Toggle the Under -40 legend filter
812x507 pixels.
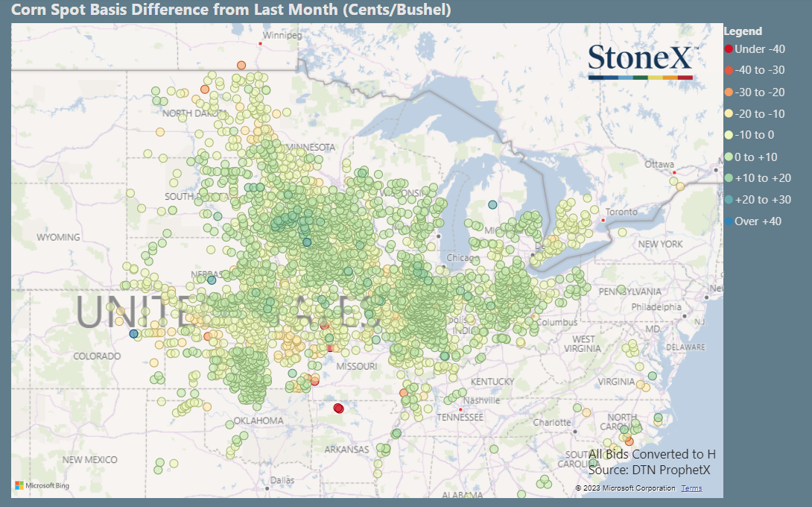point(754,49)
